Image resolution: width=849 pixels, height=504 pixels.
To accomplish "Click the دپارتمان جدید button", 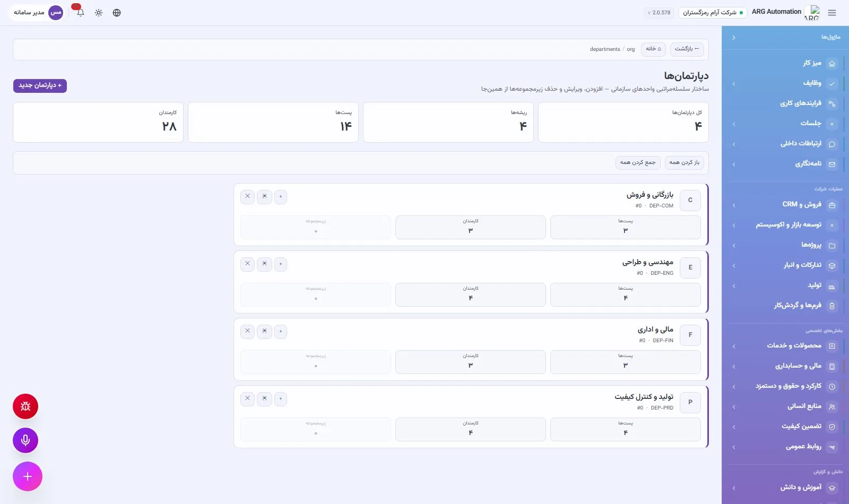I will 40,85.
